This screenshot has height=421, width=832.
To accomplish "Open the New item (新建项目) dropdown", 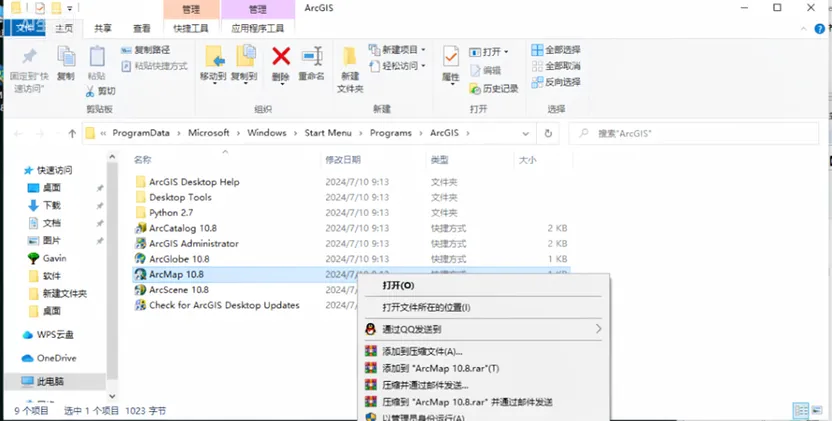I will [x=397, y=49].
